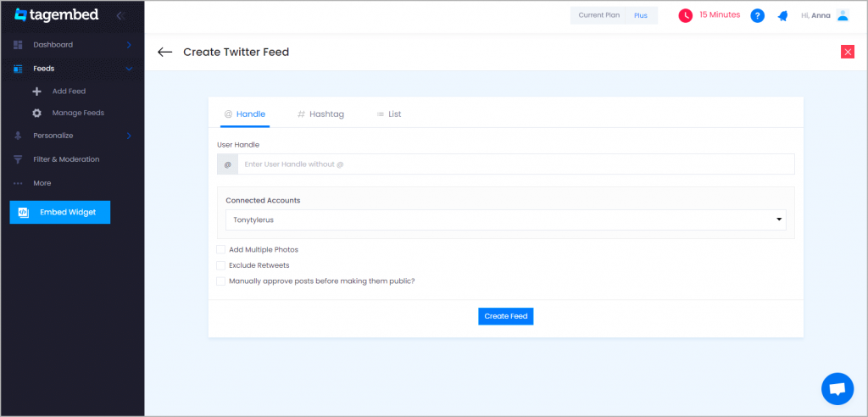This screenshot has width=868, height=417.
Task: Click the 15 Minutes timer text
Action: (x=720, y=15)
